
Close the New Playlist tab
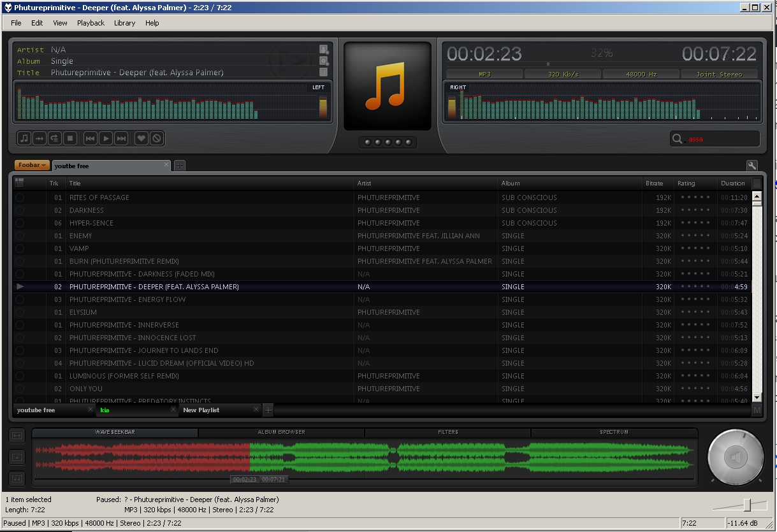(x=256, y=409)
